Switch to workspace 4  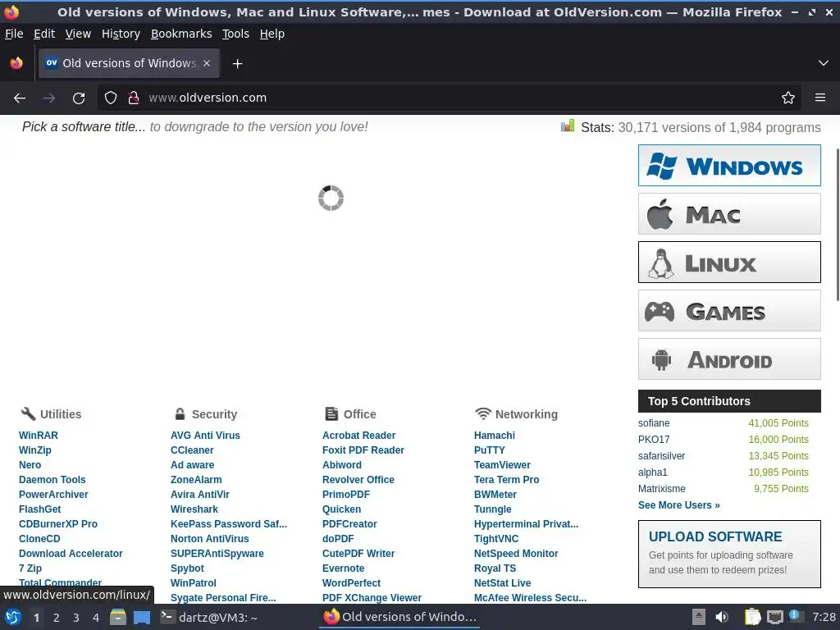[x=96, y=618]
